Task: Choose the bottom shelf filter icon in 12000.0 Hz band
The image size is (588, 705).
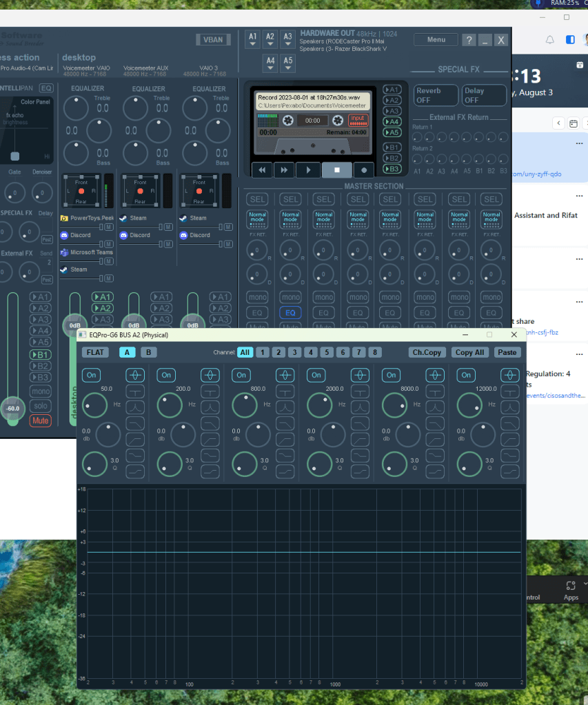Action: click(510, 471)
